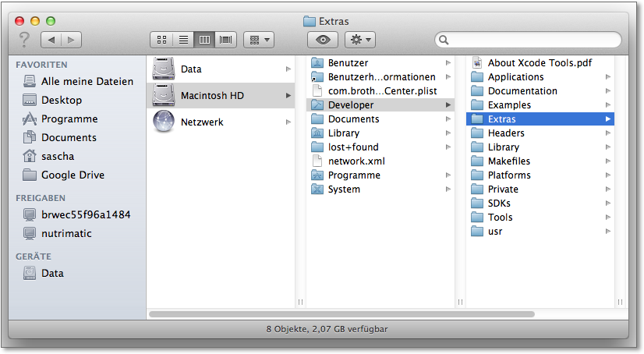The width and height of the screenshot is (644, 354).
Task: Switch to Cover Flow view
Action: pos(227,39)
